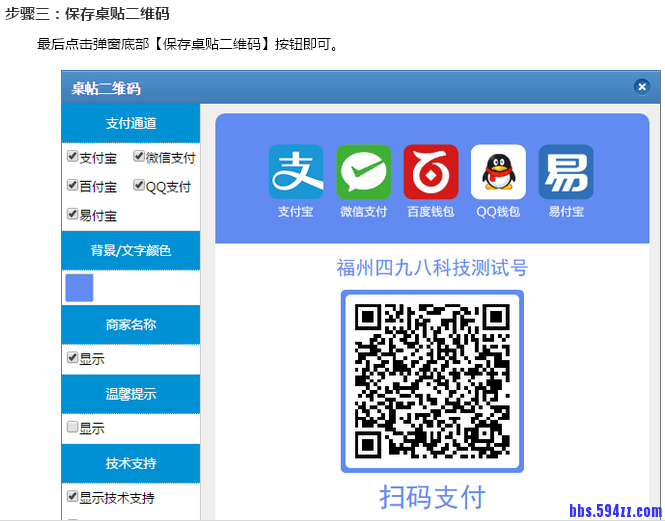
Task: Toggle the 显示技术支持 checkbox
Action: coord(73,496)
